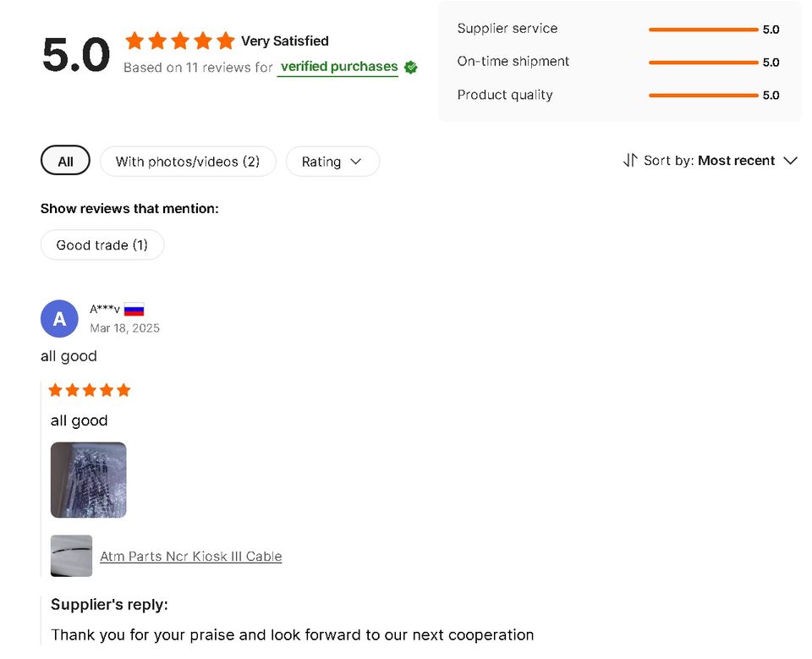The image size is (812, 659).
Task: Click the review's five-star rating row
Action: point(90,390)
